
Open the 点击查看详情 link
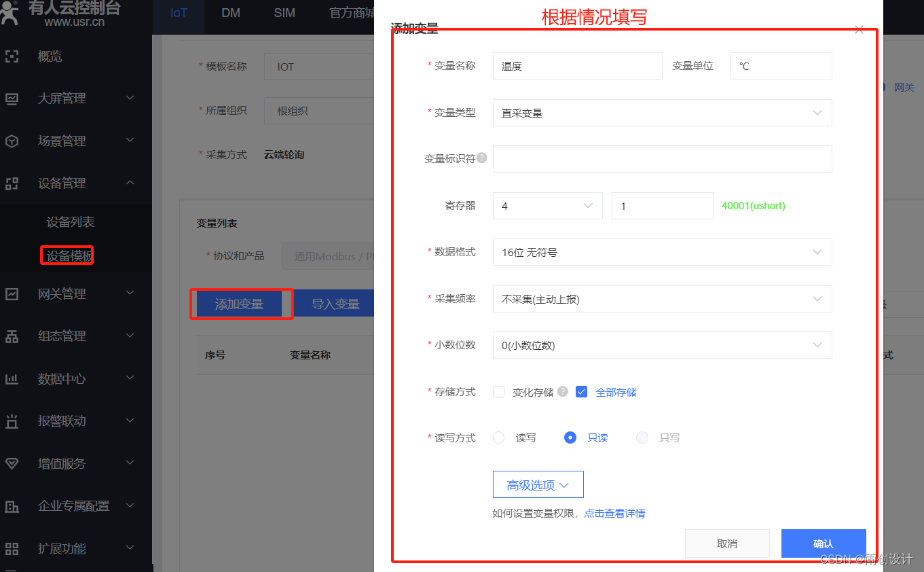tap(614, 514)
